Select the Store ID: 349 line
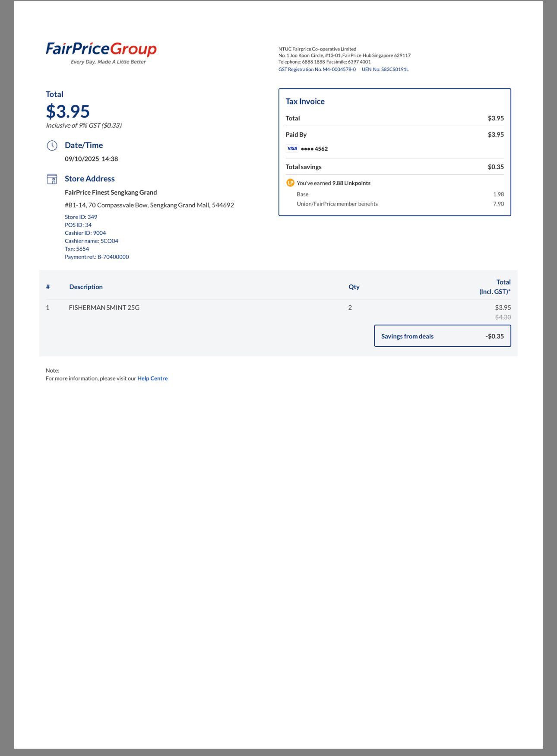The width and height of the screenshot is (557, 756). [81, 217]
